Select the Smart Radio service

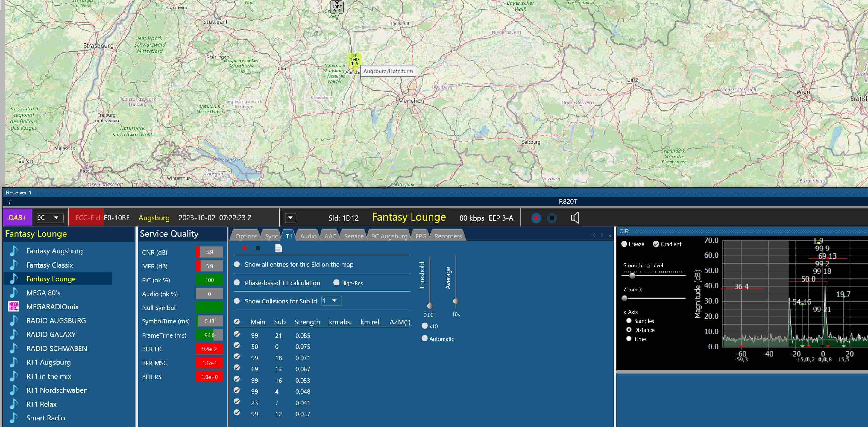click(x=45, y=418)
